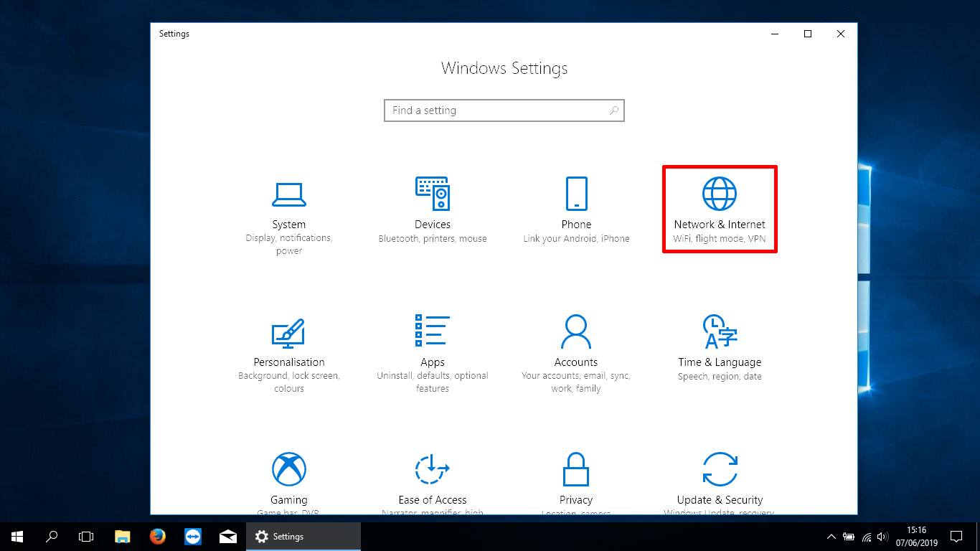
Task: Open the Wi-Fi network tray icon
Action: [x=866, y=537]
